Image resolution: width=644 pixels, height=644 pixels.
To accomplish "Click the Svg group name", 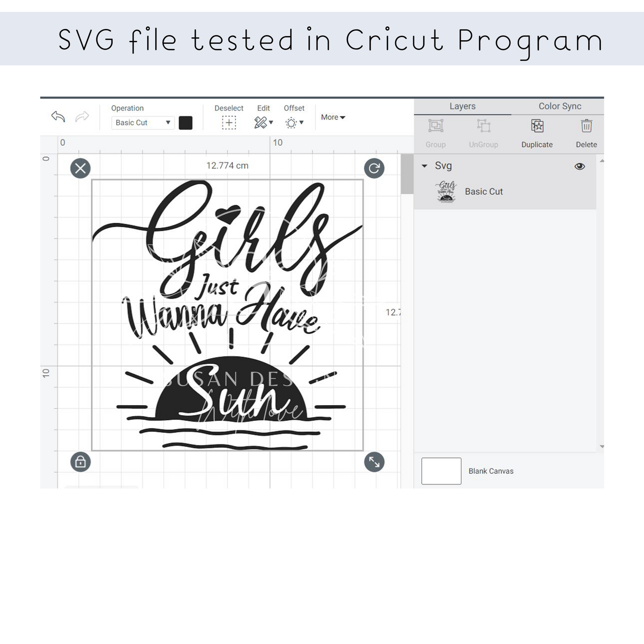I will click(443, 166).
